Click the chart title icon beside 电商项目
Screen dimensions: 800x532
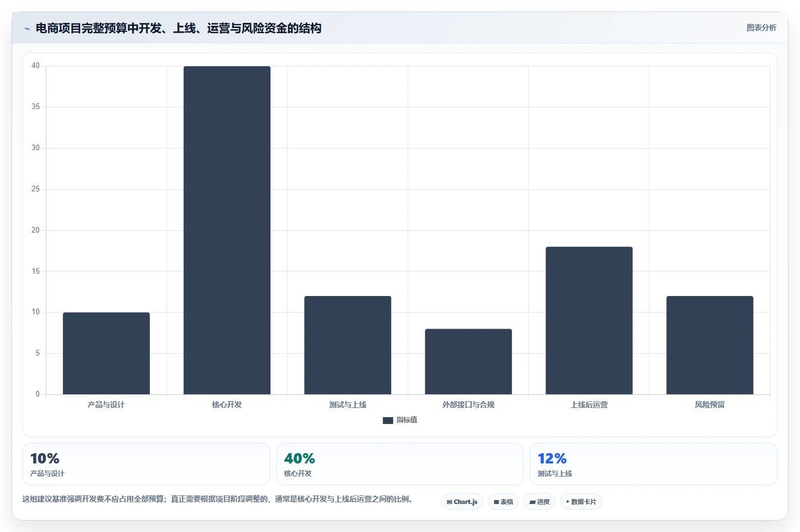[x=27, y=29]
